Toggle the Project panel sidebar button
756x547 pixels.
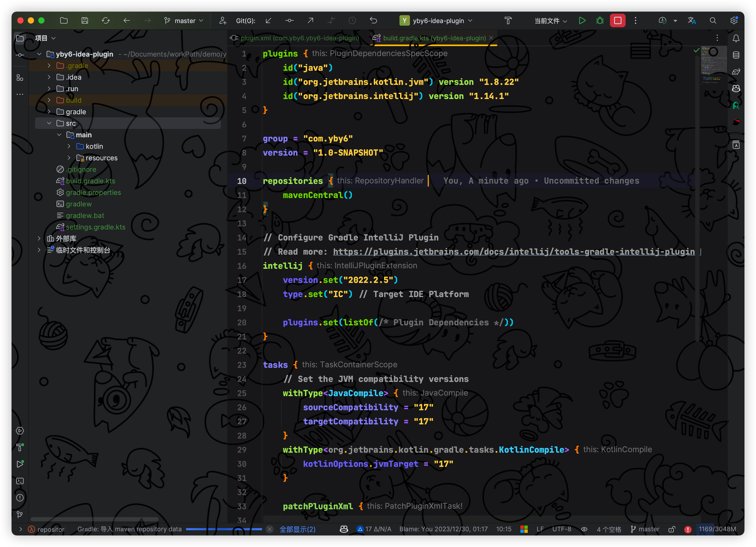20,38
